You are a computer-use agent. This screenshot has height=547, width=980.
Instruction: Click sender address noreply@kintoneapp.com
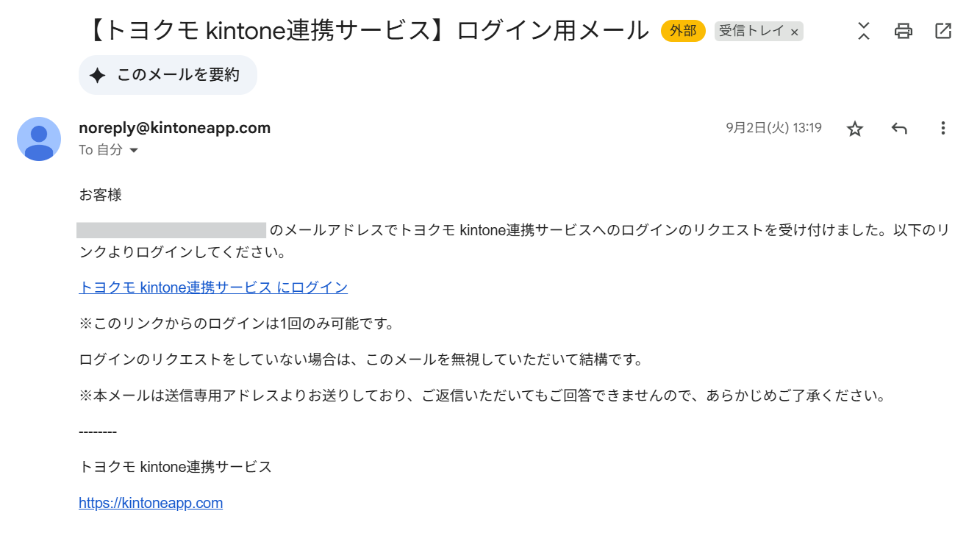[174, 128]
